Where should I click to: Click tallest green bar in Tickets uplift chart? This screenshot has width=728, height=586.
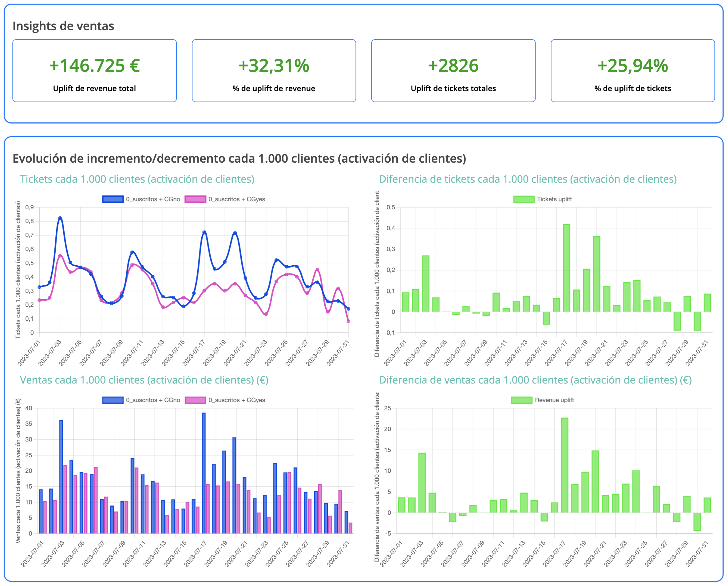coord(567,267)
